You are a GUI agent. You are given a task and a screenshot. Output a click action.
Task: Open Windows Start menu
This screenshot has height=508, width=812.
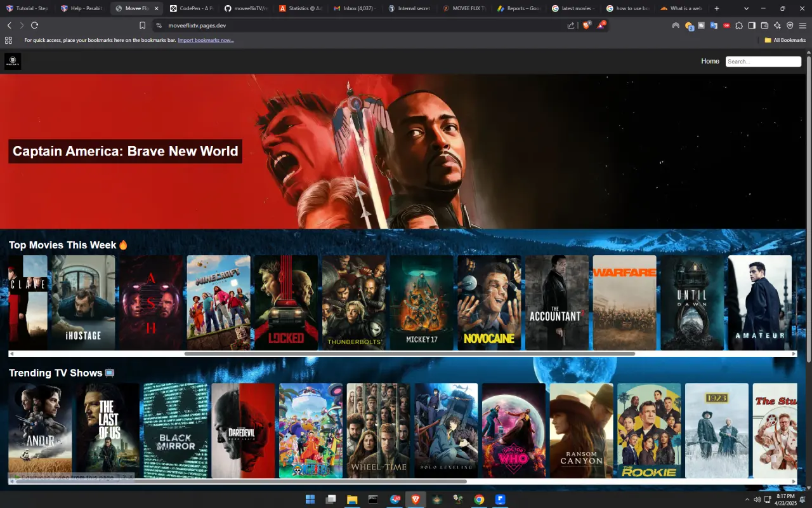pyautogui.click(x=310, y=499)
